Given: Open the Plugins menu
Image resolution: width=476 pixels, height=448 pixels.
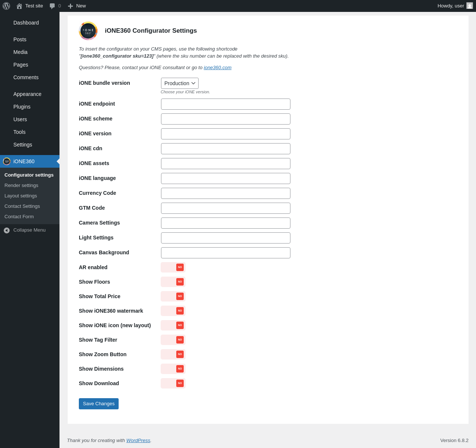Looking at the screenshot, I should (x=30, y=107).
